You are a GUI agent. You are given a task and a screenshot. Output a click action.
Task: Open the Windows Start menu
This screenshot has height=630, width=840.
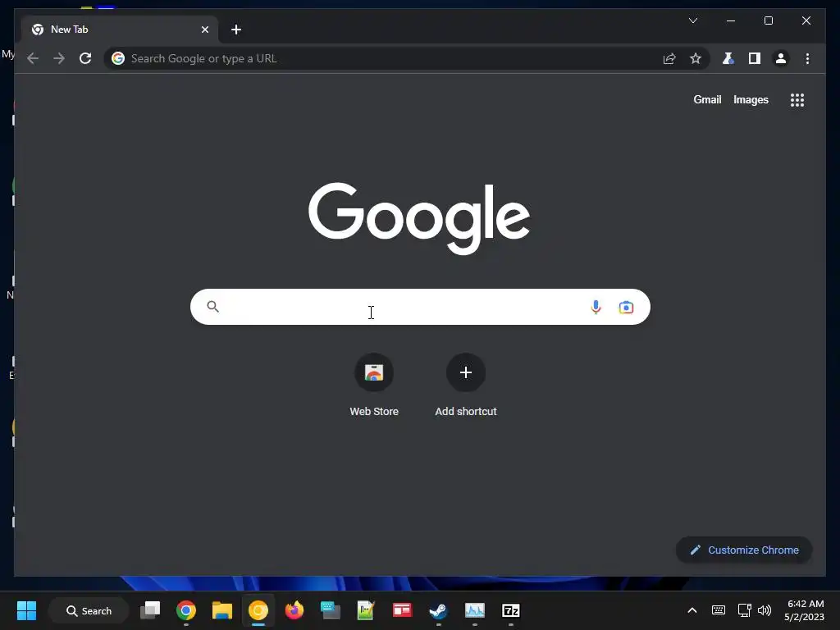[x=26, y=610]
